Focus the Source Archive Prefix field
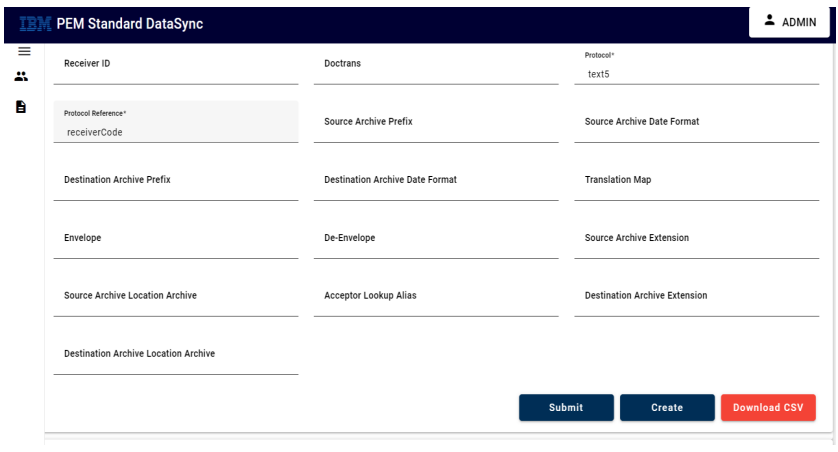Viewport: 838px width, 452px height. tap(436, 122)
